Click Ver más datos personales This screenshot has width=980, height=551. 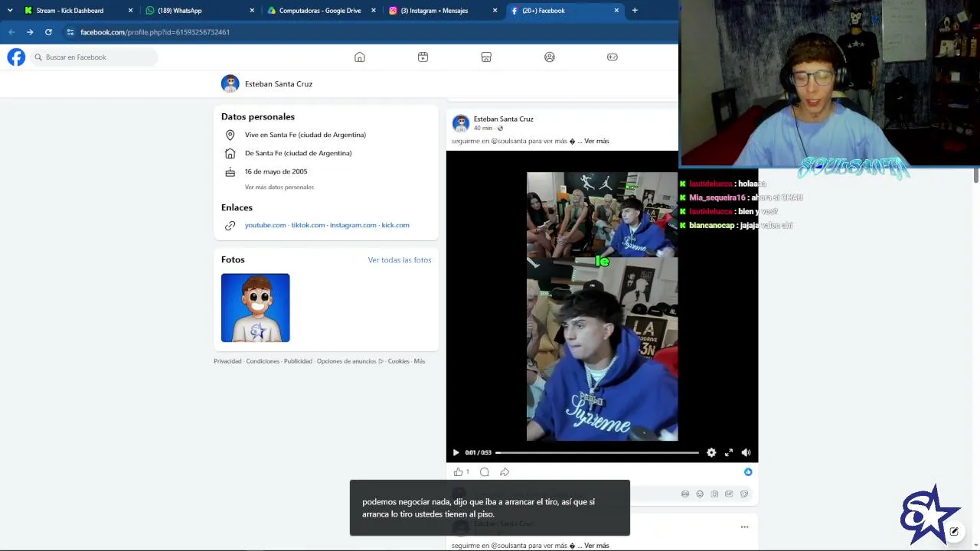(x=279, y=187)
